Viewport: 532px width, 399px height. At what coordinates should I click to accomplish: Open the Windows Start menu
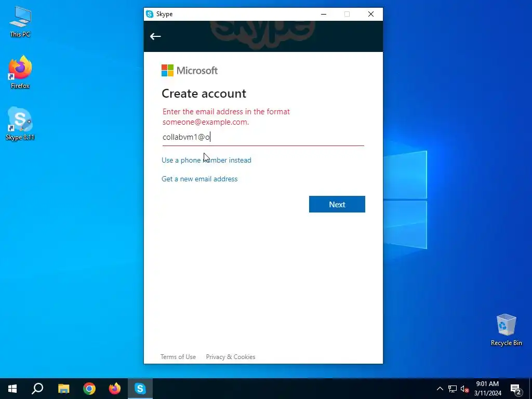click(12, 389)
